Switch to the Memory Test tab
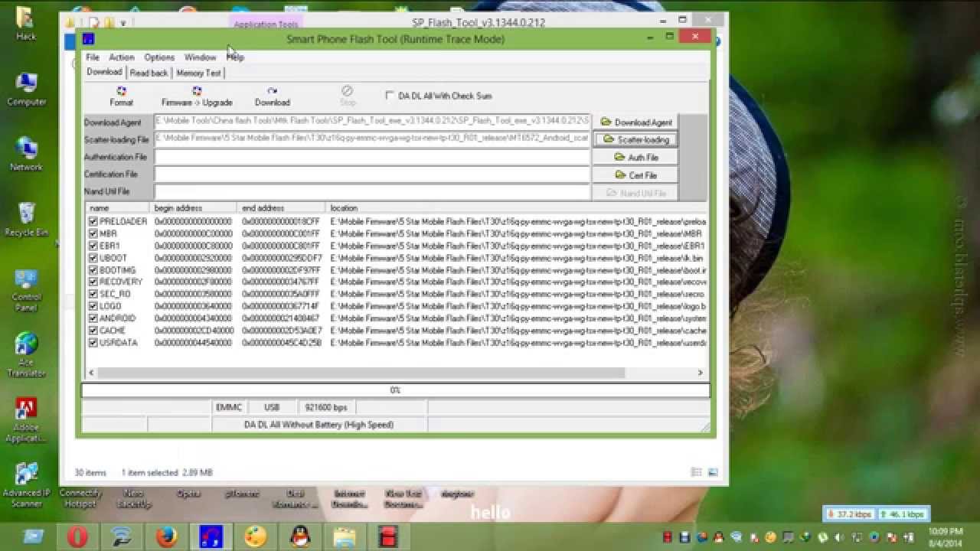The image size is (980, 551). click(198, 73)
